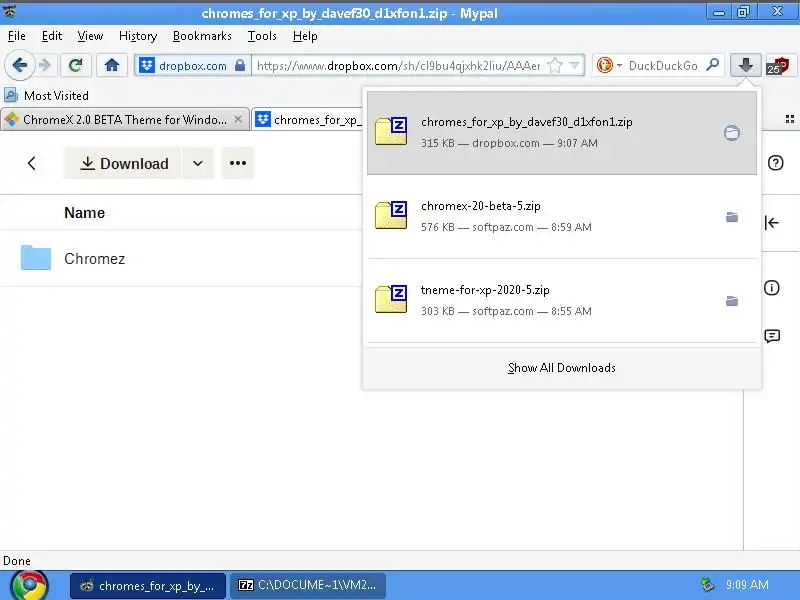Viewport: 800px width, 600px height.
Task: Sort by the Name column header
Action: 85,213
